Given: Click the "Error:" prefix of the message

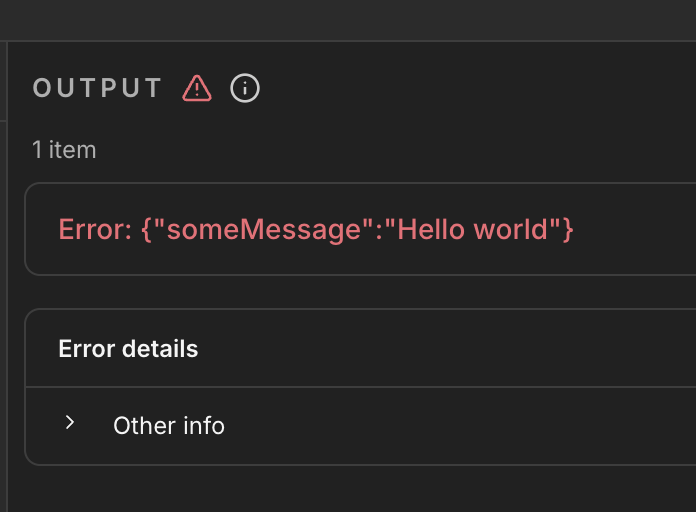Looking at the screenshot, I should click(95, 229).
